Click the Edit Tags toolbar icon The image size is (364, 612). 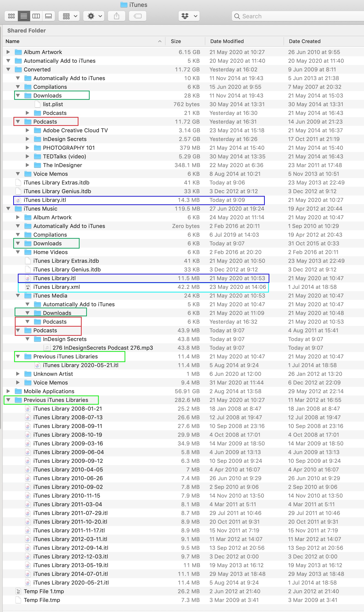pyautogui.click(x=138, y=16)
